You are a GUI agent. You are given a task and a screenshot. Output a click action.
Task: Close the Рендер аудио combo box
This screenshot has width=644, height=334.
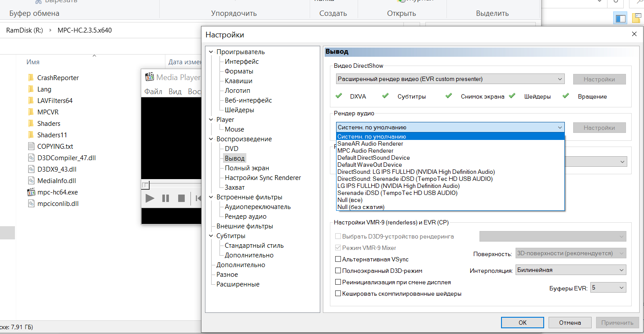450,128
